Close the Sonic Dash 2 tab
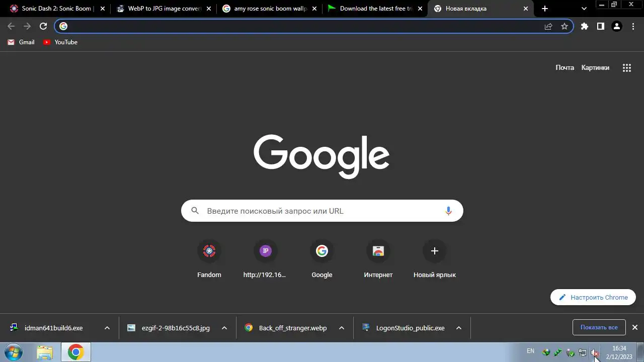The height and width of the screenshot is (362, 644). point(103,9)
